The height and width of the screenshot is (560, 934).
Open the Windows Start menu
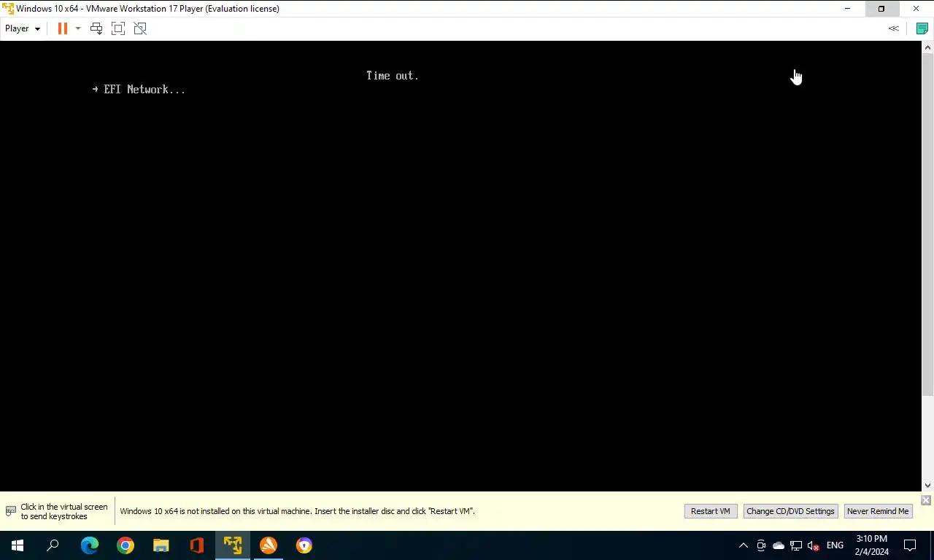click(x=18, y=545)
